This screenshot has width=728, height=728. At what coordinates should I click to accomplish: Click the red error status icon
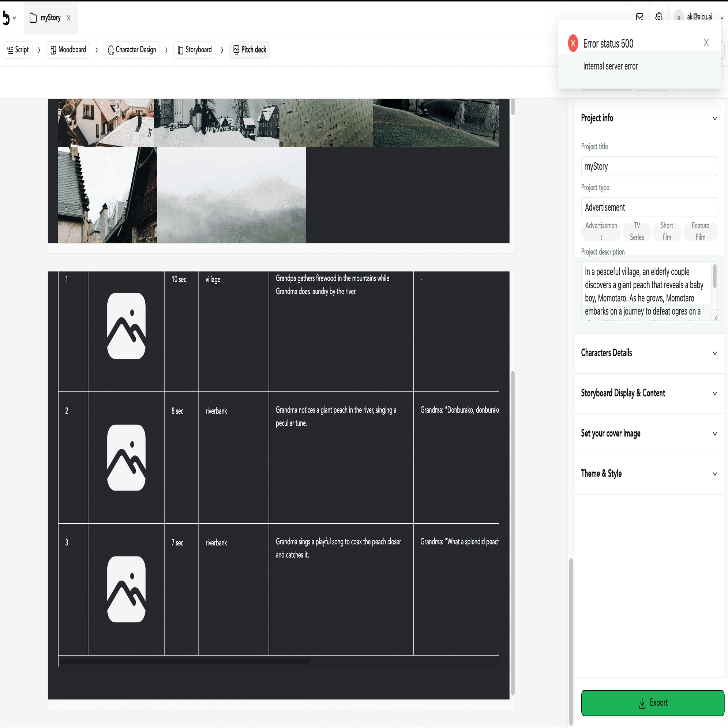[x=573, y=43]
